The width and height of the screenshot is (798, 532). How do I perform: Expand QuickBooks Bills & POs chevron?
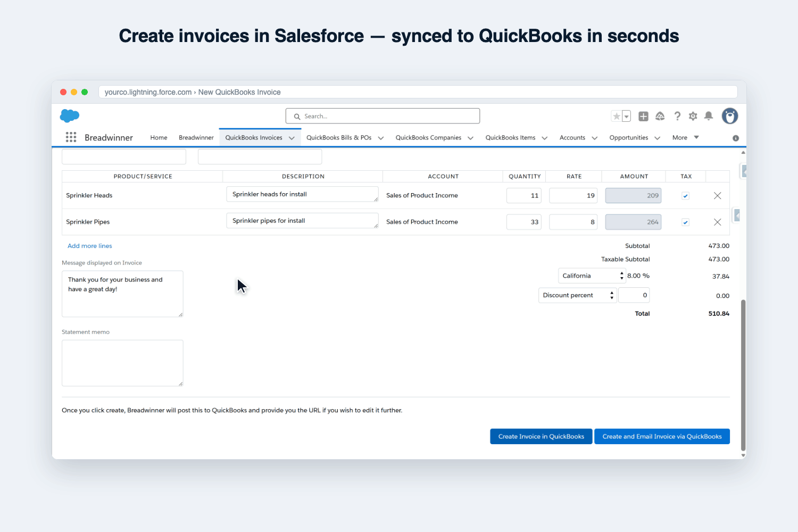381,138
